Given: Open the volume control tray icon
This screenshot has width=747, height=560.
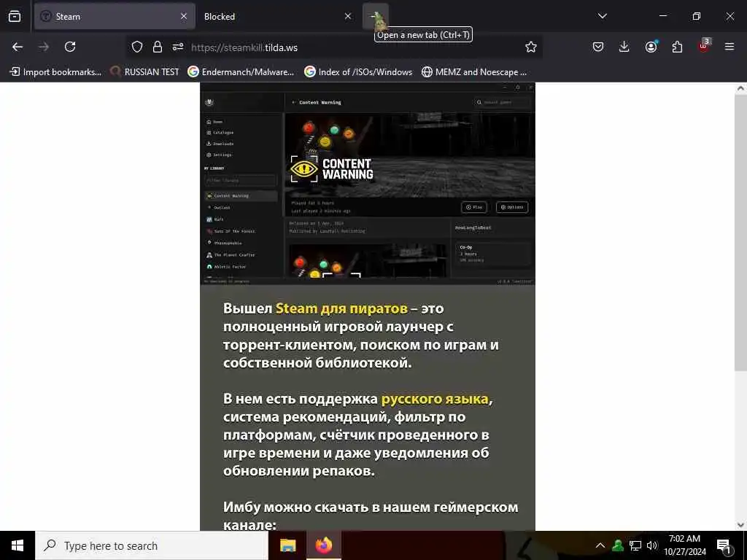Looking at the screenshot, I should [x=652, y=545].
